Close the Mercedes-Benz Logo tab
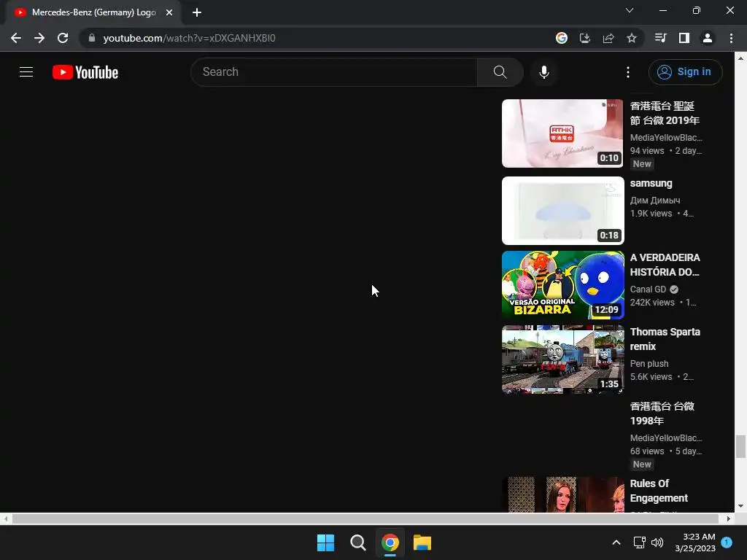 pos(169,12)
